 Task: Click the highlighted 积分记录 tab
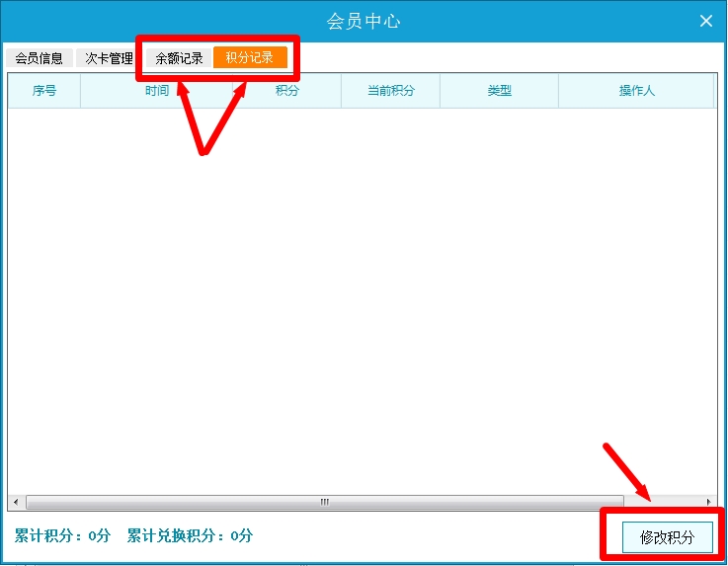click(x=250, y=57)
